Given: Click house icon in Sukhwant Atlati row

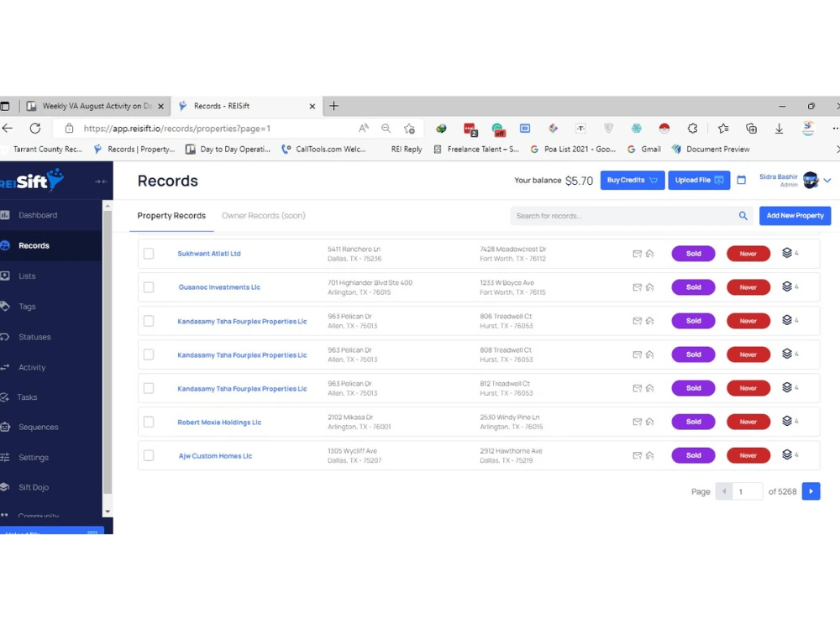Looking at the screenshot, I should pos(650,254).
